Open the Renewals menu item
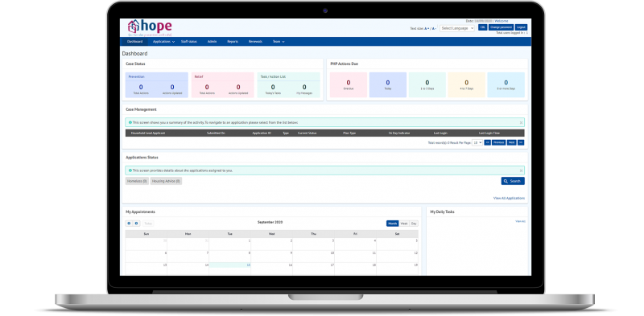The width and height of the screenshot is (644, 316). coord(255,42)
